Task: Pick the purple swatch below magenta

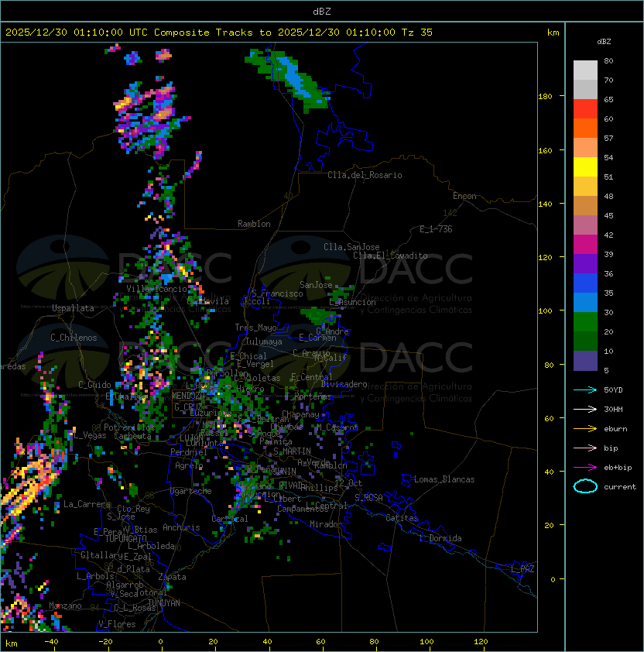Action: coord(585,264)
